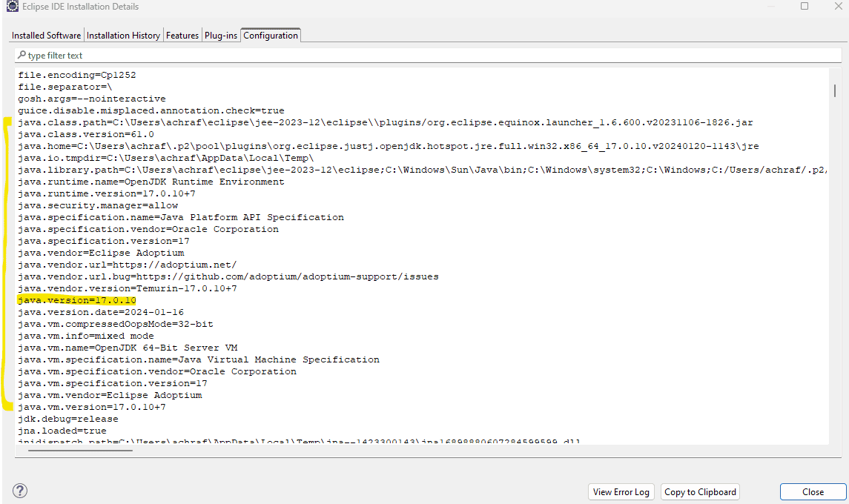Click java.vm.name=OpenJDK 64-Bit Server VM line

click(128, 348)
